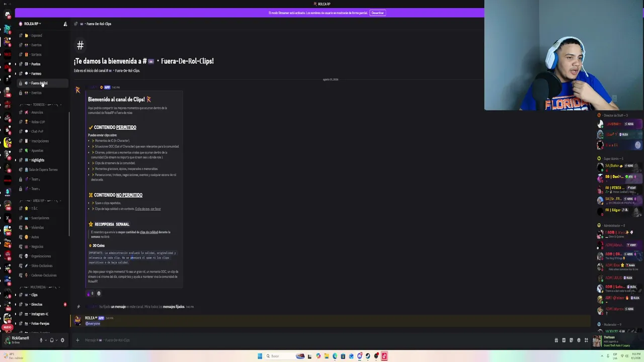Screen dimensions: 644x362
Task: Click the invite people icon beside ROLEA RP
Action: pyautogui.click(x=65, y=24)
